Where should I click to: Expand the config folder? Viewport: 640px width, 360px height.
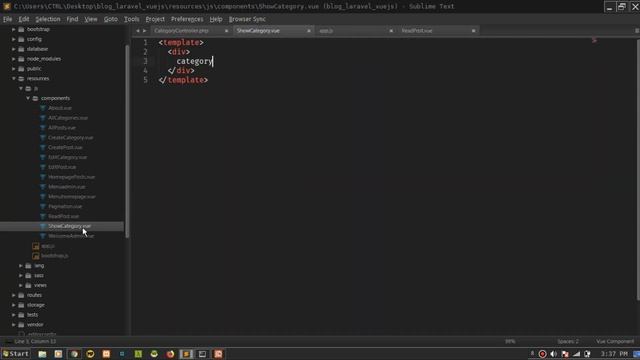pyautogui.click(x=14, y=39)
